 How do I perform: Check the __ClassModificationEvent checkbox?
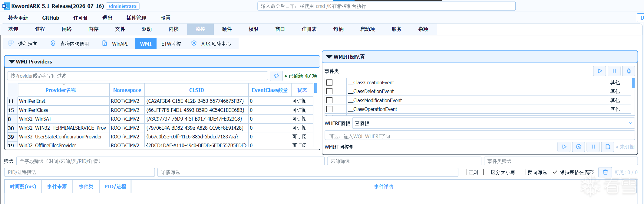pyautogui.click(x=329, y=100)
